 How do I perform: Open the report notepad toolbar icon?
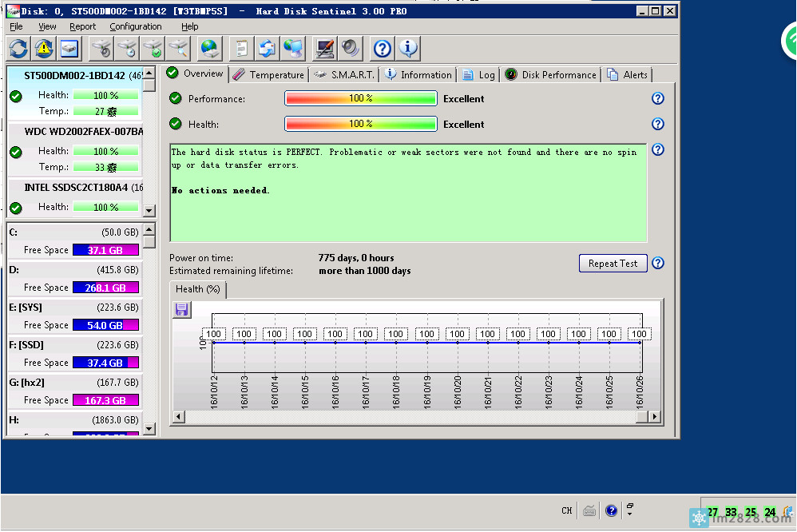coord(240,49)
